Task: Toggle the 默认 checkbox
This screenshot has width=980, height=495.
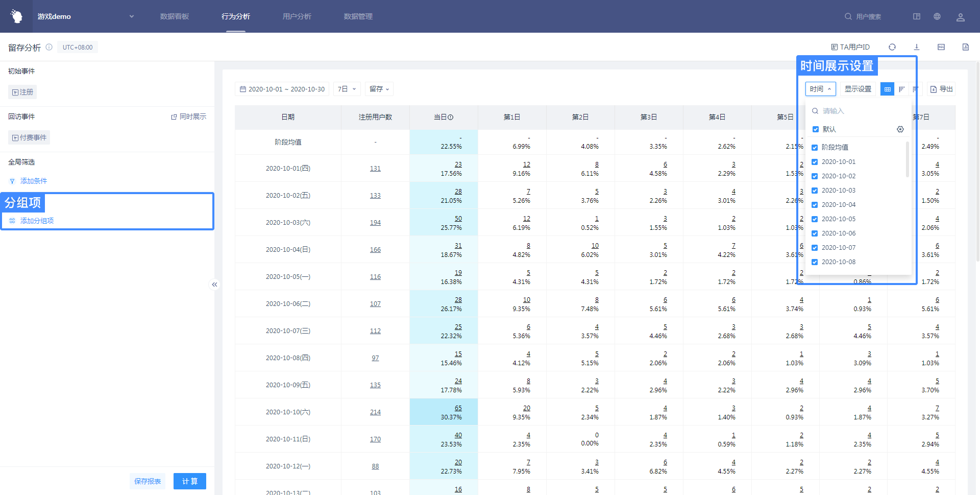Action: pyautogui.click(x=815, y=129)
